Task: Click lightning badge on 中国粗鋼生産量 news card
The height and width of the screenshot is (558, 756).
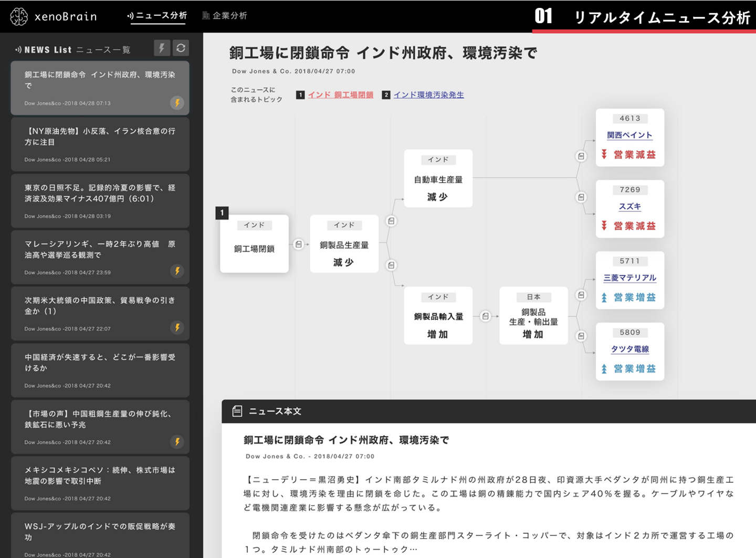Action: [x=177, y=442]
